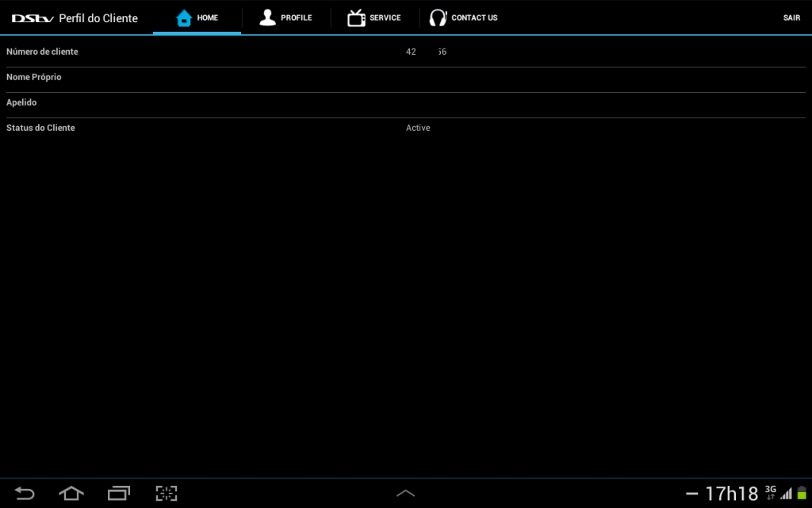Click the DStv logo
The height and width of the screenshot is (508, 812).
click(33, 17)
